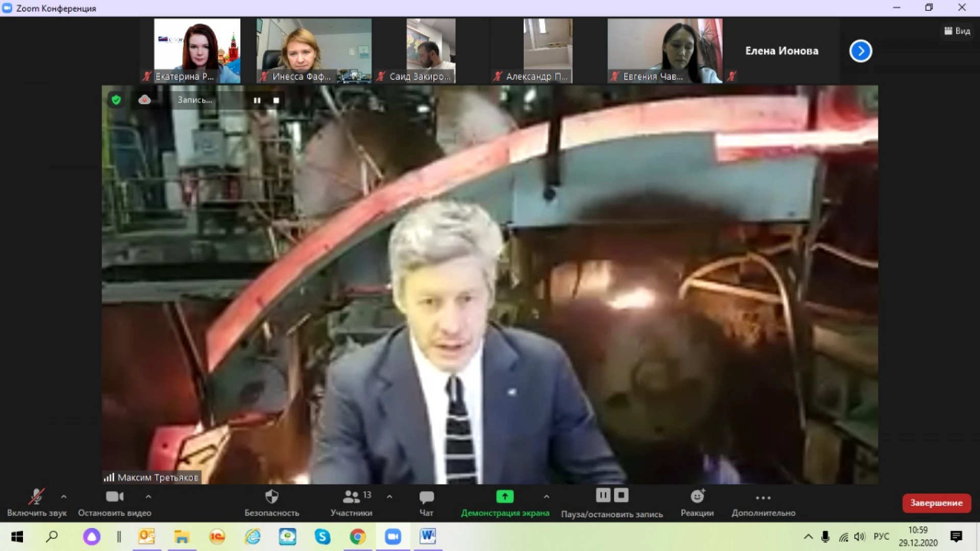Open the Вид view menu

[957, 31]
